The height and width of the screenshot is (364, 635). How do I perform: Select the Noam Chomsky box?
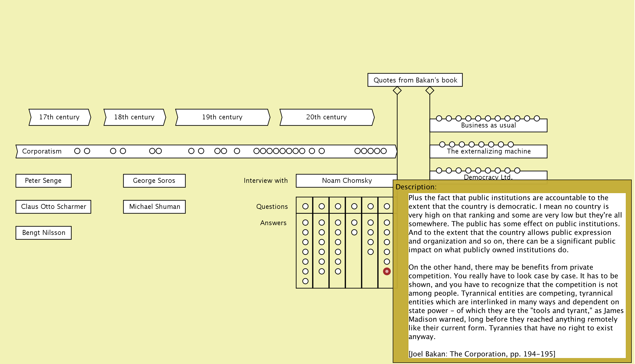click(x=347, y=181)
